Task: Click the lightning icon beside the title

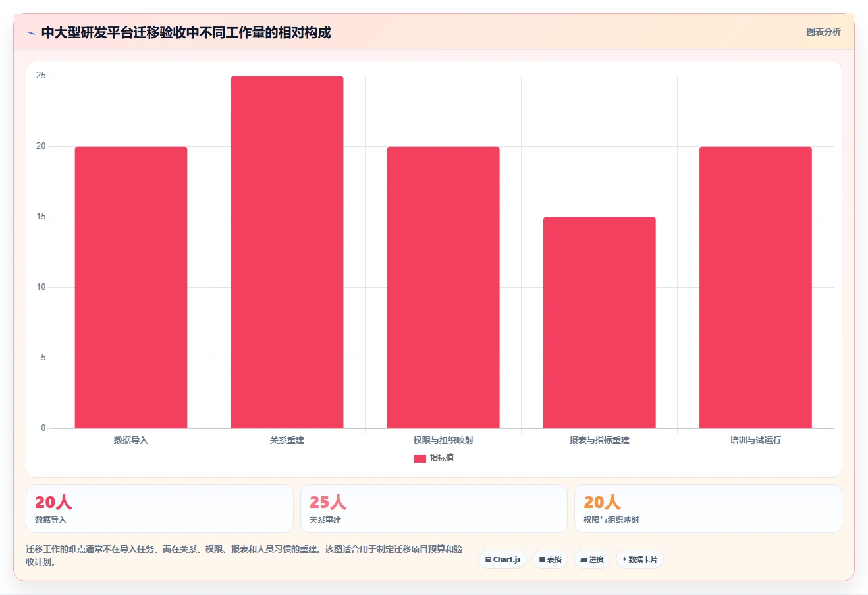Action: (31, 33)
